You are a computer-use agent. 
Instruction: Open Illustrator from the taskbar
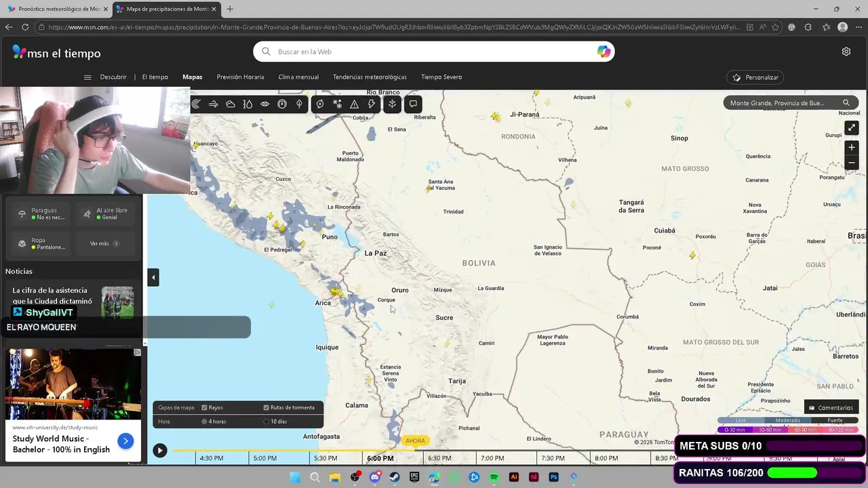514,477
